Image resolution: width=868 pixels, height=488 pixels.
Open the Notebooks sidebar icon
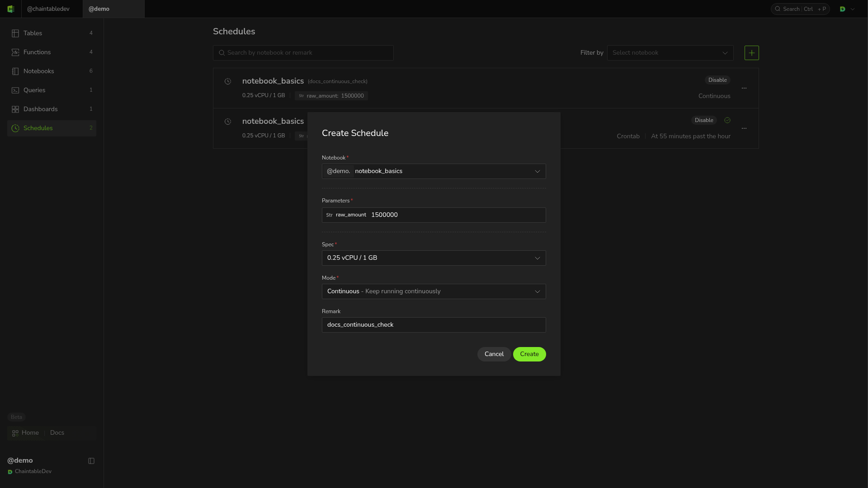[15, 71]
